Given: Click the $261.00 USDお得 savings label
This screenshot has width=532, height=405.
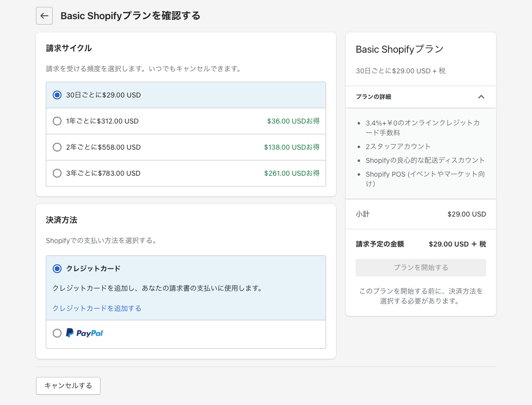Looking at the screenshot, I should 292,173.
